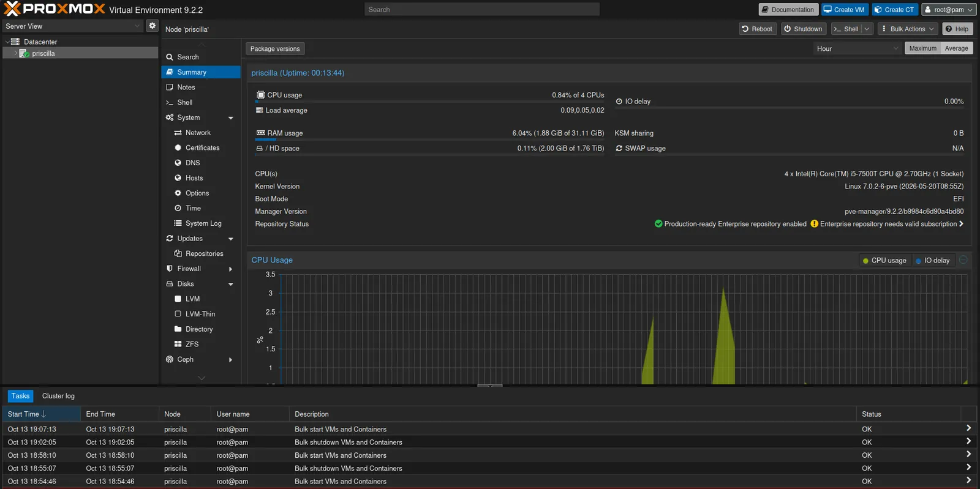Click the Reboot button
Viewport: 980px width, 489px height.
coord(757,29)
